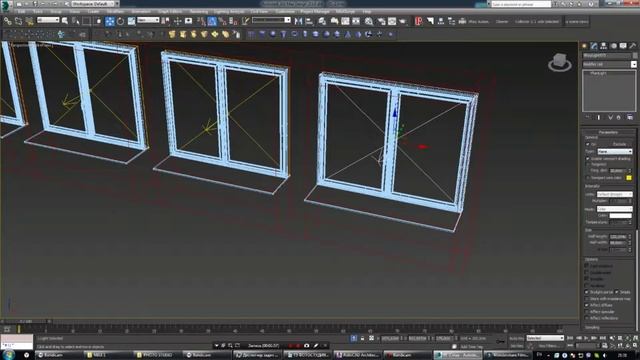Click the Unlink Selection tool

[x=18, y=21]
